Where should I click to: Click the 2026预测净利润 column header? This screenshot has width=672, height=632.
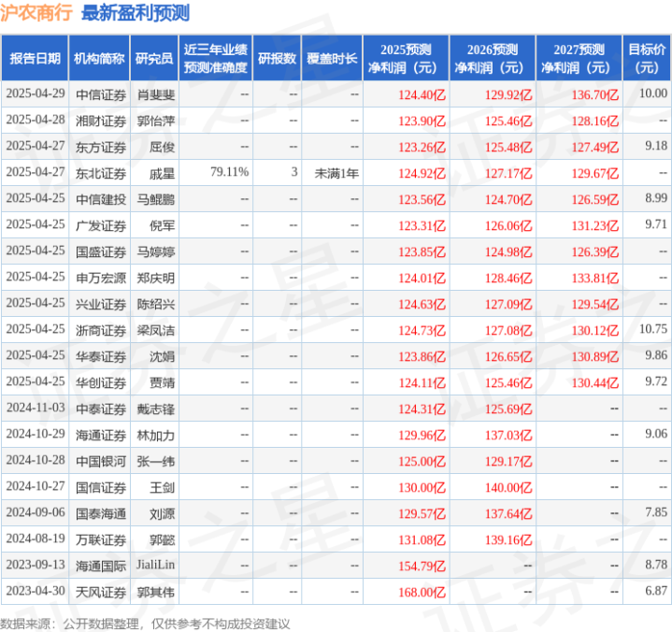tap(493, 58)
